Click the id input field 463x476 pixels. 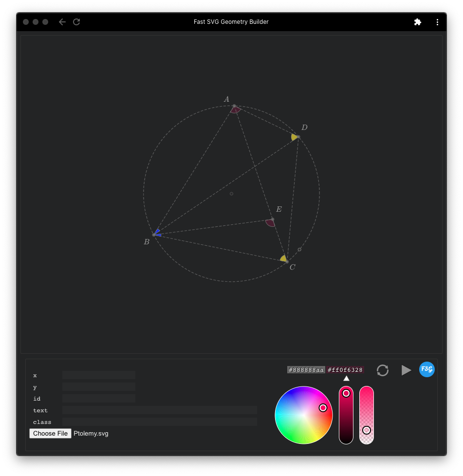coord(99,398)
